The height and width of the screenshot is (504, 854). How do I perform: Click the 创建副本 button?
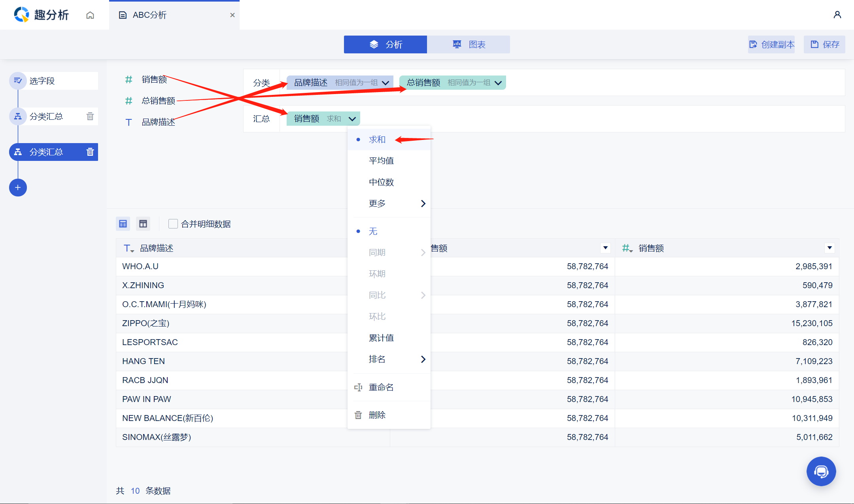point(771,44)
